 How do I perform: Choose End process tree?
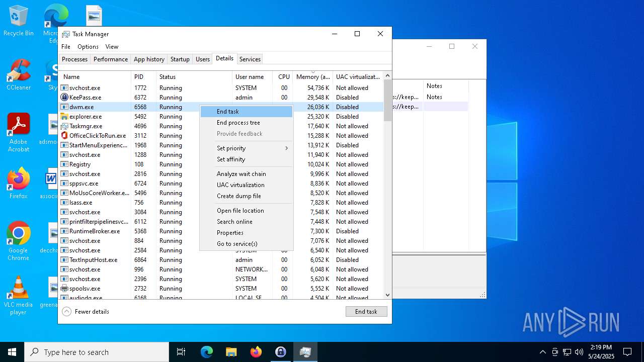[247, 123]
